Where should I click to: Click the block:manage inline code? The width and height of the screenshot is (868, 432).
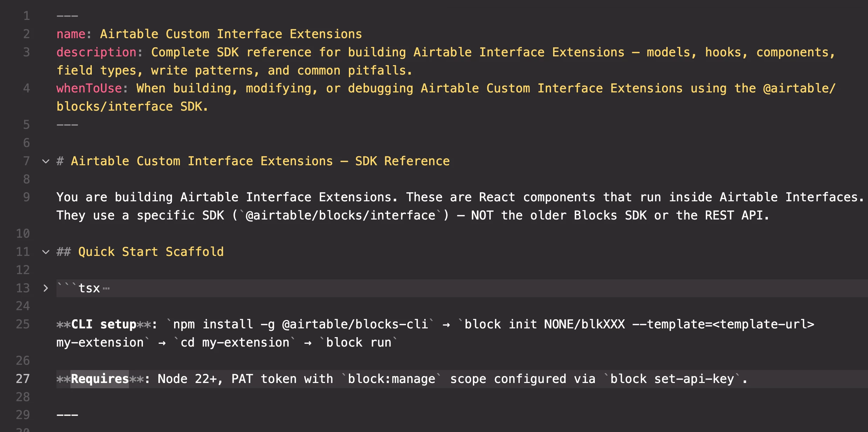click(x=391, y=379)
